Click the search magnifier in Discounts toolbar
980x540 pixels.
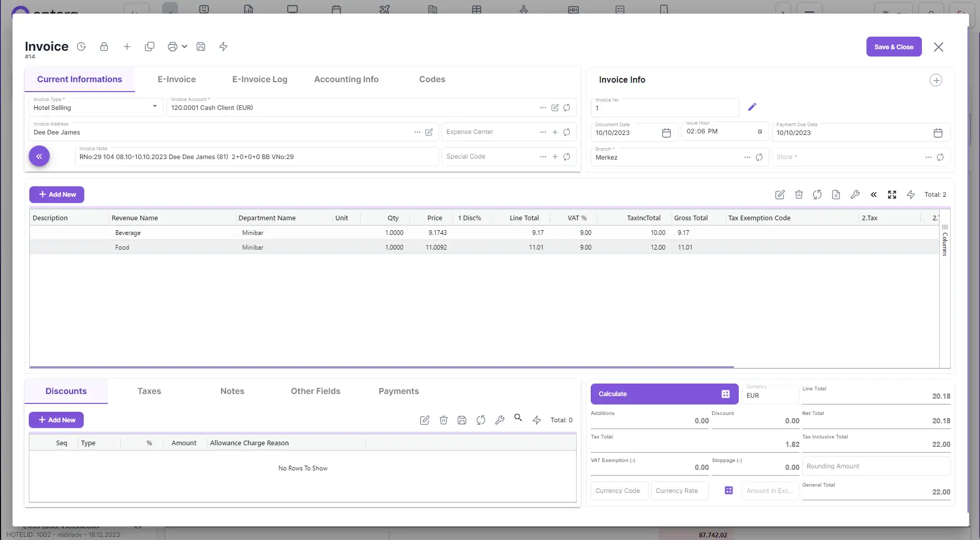coord(518,418)
